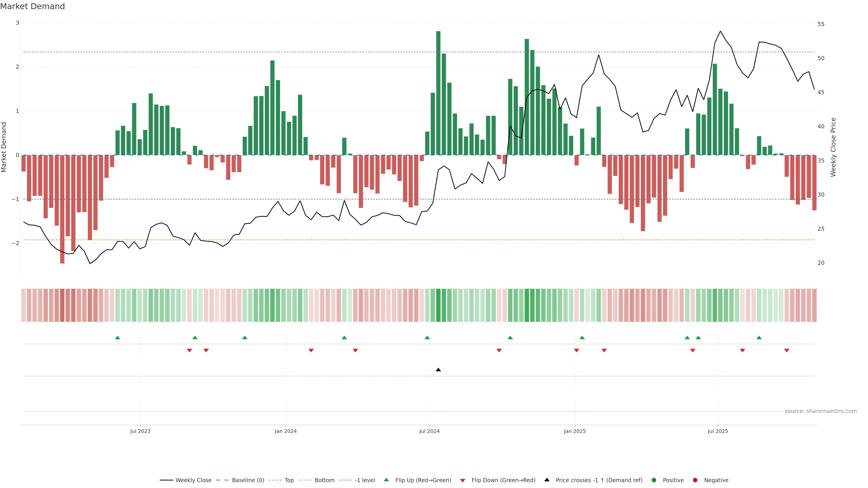Click the tallest green bar near Jul 2024
This screenshot has width=868, height=488.
pos(438,93)
